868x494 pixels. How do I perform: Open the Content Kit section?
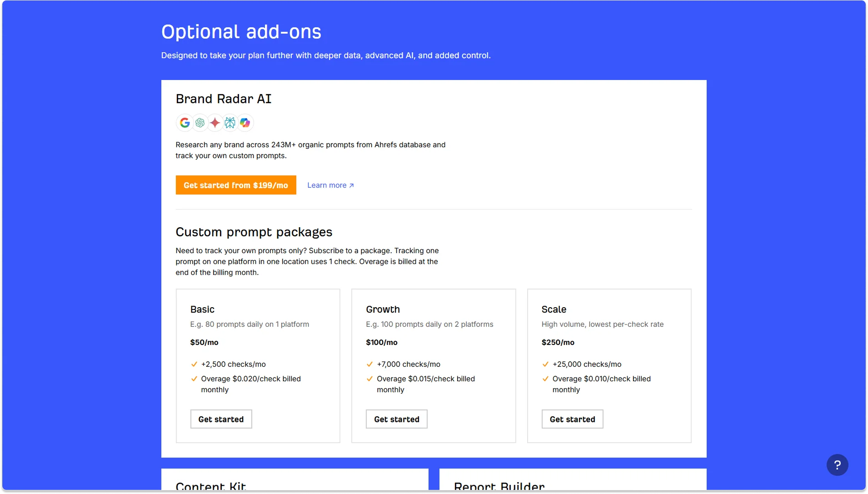click(210, 485)
